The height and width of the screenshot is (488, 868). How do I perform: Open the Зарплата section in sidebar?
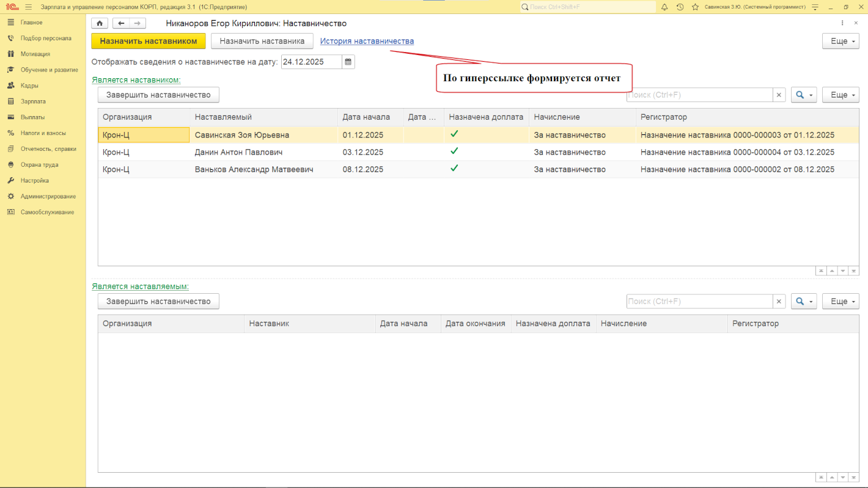tap(33, 101)
